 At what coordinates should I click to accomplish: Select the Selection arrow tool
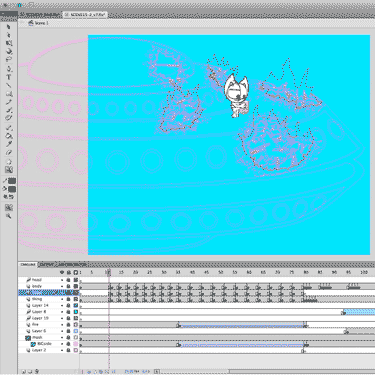[x=9, y=27]
